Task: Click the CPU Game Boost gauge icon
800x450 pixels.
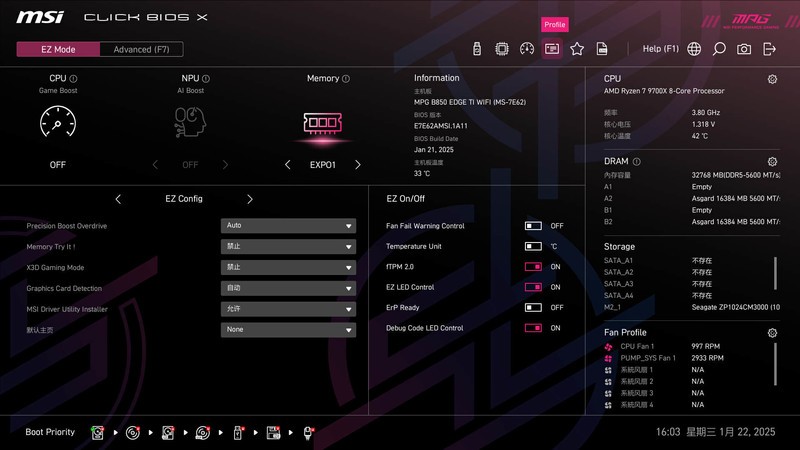Action: click(x=58, y=121)
